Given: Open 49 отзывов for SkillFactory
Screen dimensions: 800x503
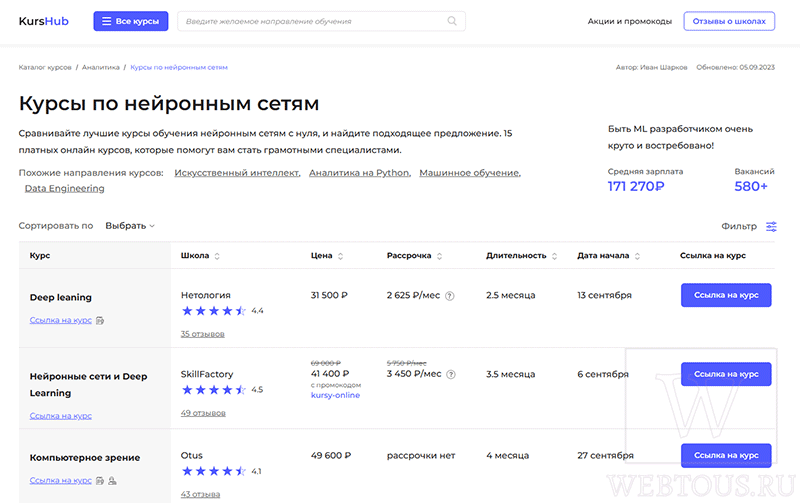Looking at the screenshot, I should pos(203,413).
